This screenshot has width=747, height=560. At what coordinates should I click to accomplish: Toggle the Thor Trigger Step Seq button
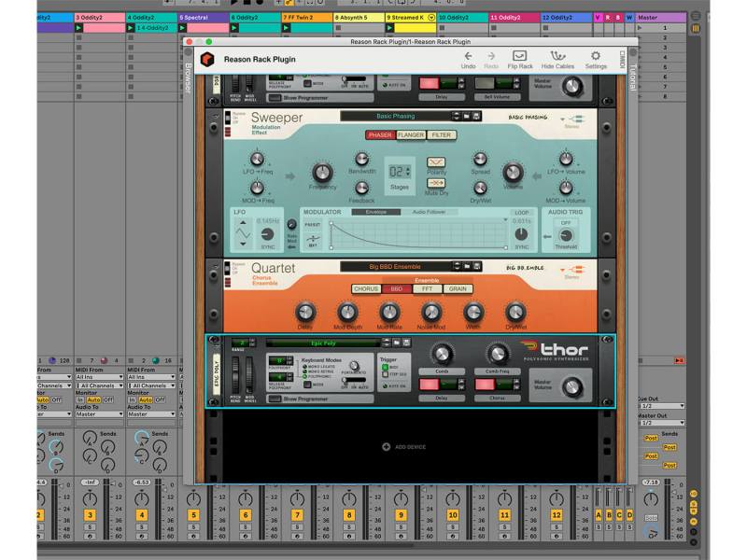point(385,374)
